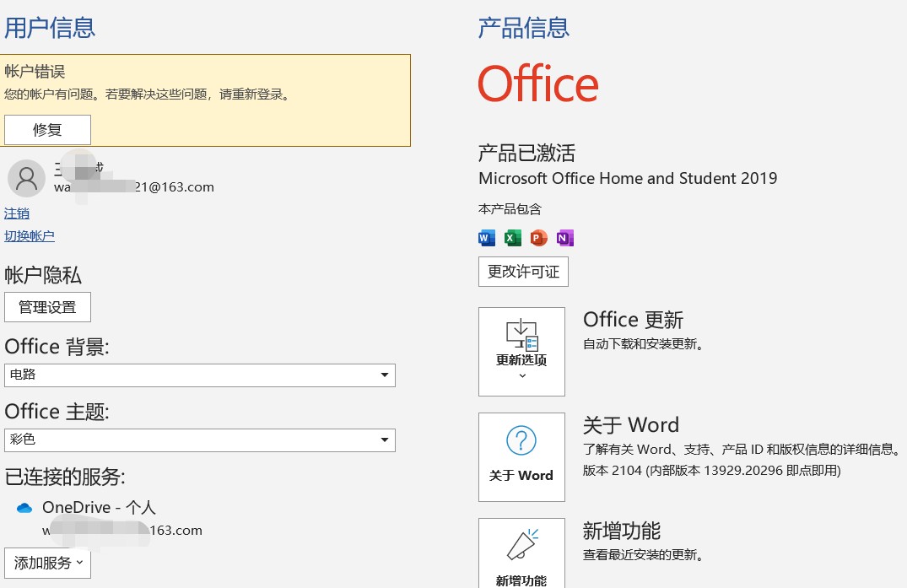Click the 关于 Word heading text
Screen dimensions: 907x588
point(631,425)
